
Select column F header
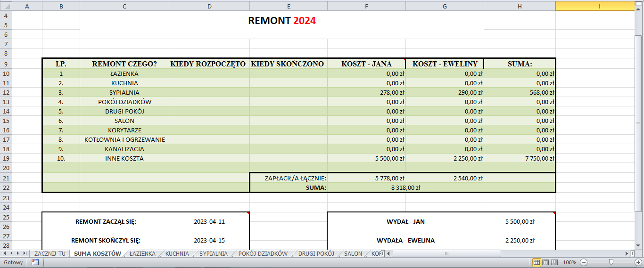point(366,6)
